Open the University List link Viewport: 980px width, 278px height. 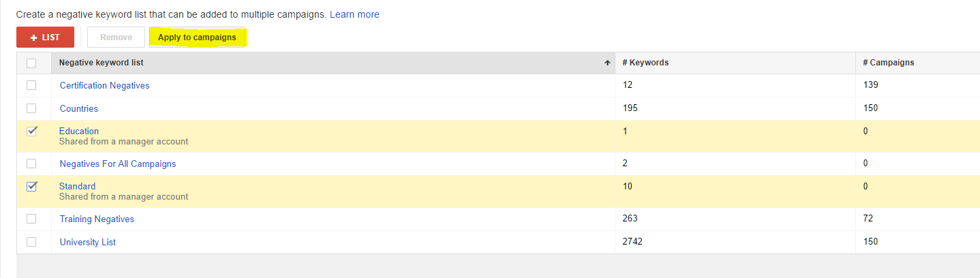click(88, 242)
